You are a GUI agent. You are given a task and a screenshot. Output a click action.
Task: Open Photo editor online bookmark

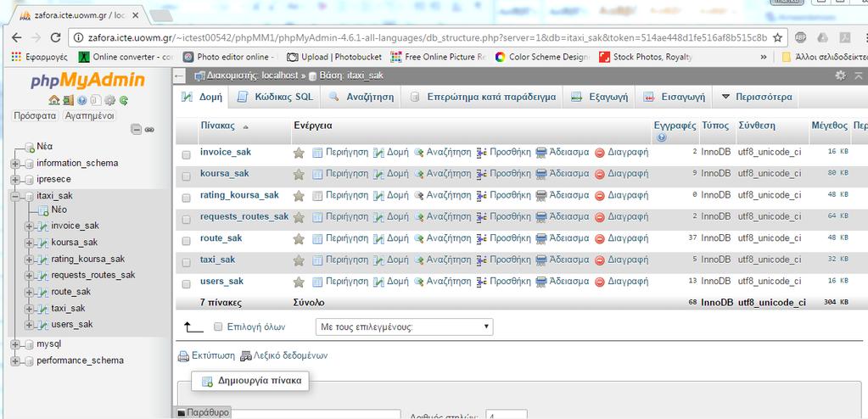click(x=229, y=57)
